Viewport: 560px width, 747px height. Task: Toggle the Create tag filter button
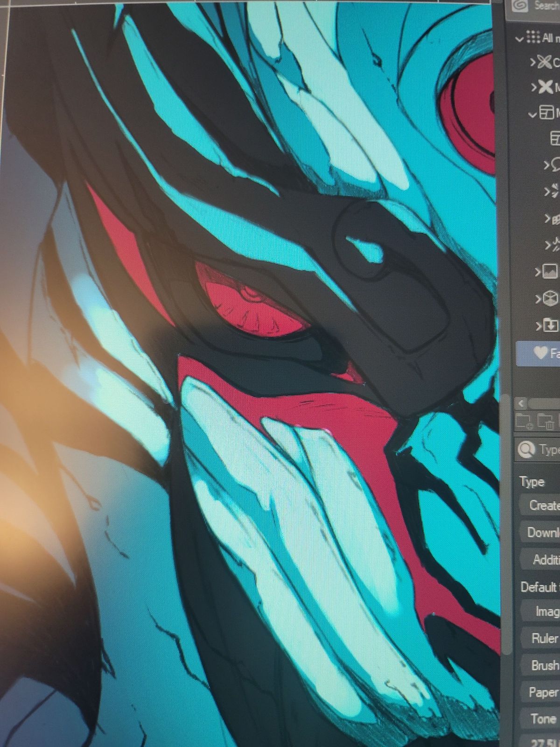(540, 505)
